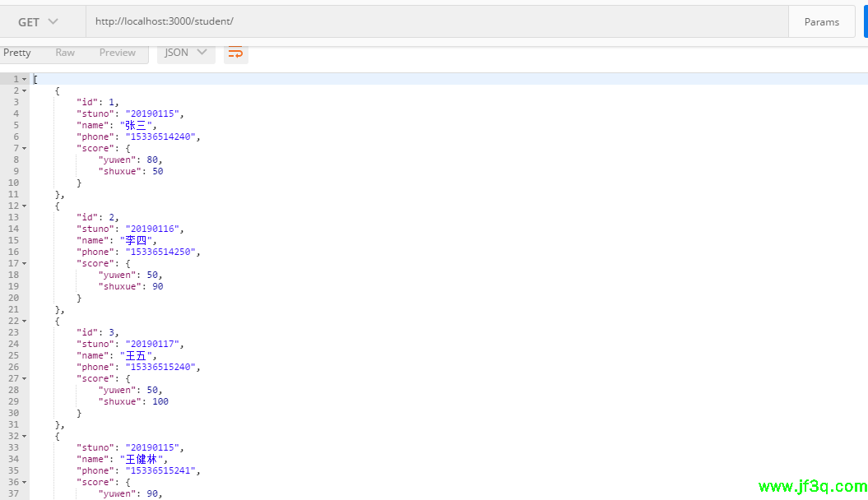
Task: Click the stuno value "20190117"
Action: coord(154,344)
